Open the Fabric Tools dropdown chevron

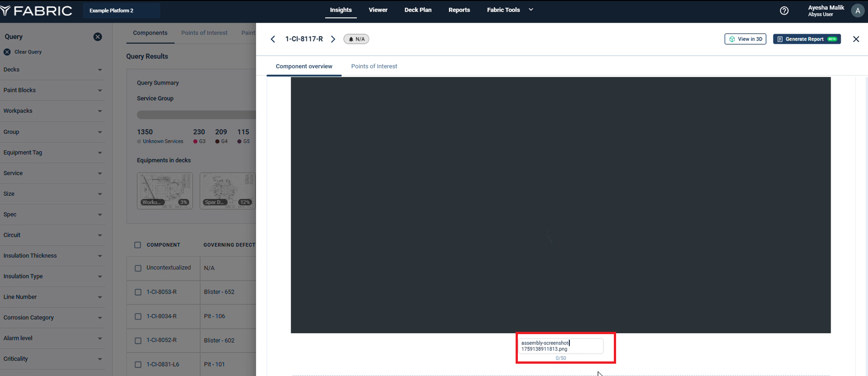click(x=531, y=10)
